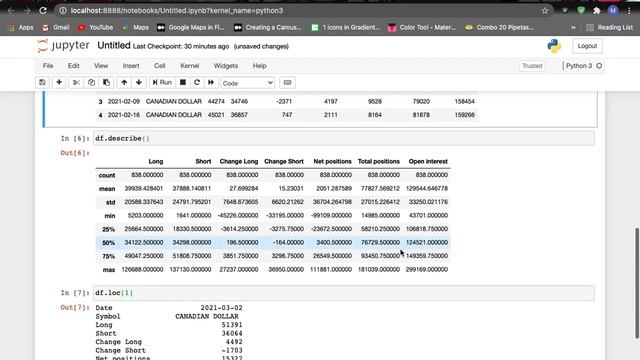The width and height of the screenshot is (640, 360).
Task: Open the YouTube bookmark
Action: tap(96, 27)
